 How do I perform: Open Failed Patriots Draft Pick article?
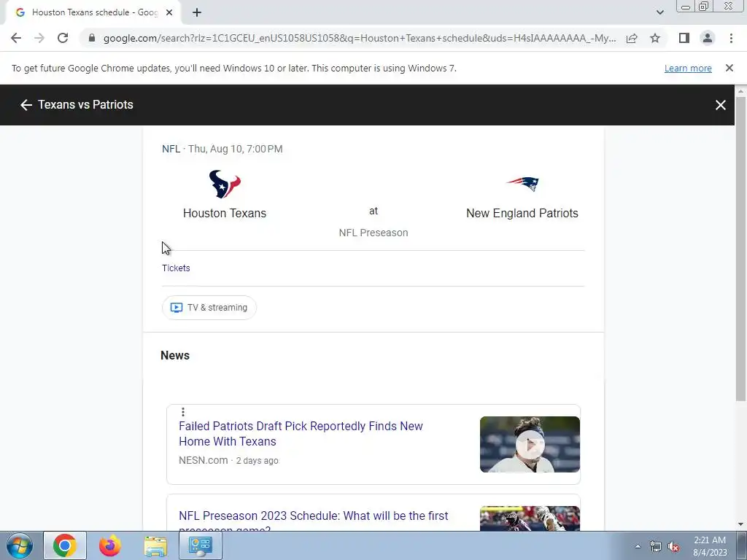pos(301,434)
